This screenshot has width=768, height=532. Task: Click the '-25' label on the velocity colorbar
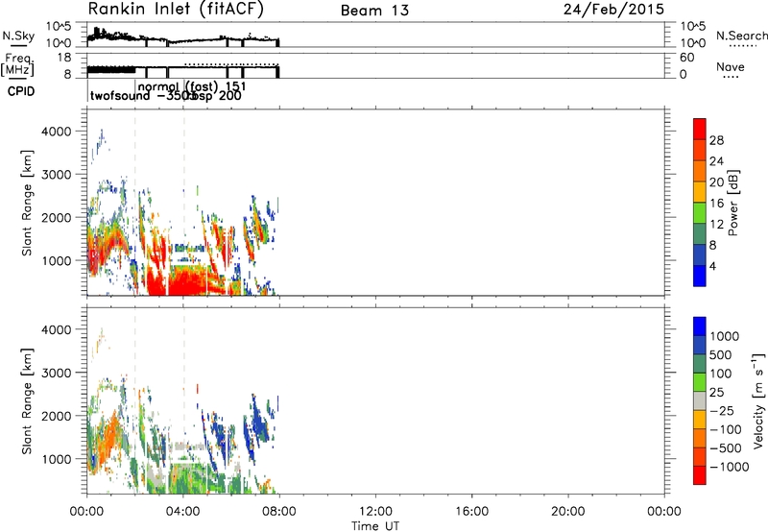(x=721, y=410)
